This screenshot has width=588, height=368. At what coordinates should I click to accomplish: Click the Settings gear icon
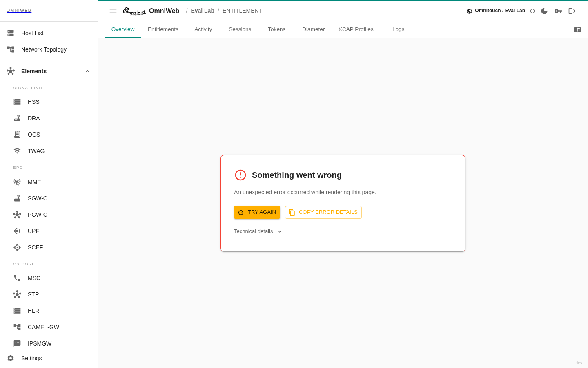click(x=11, y=358)
